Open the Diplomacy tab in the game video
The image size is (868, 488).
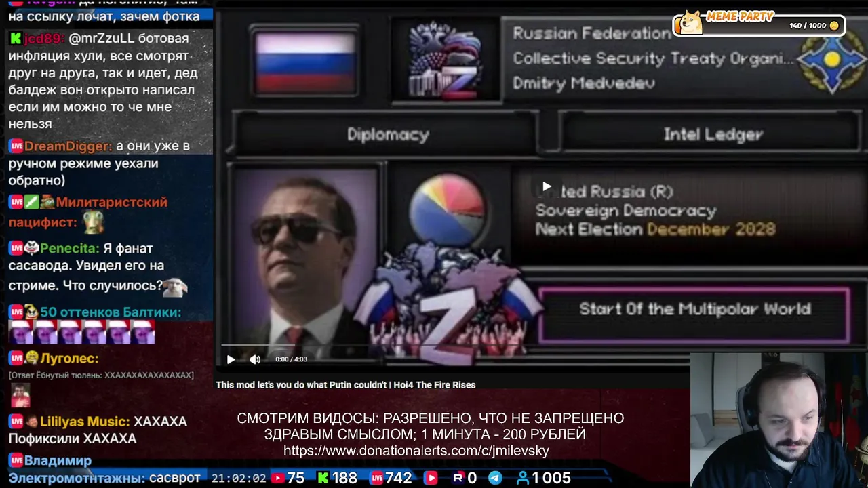click(x=388, y=134)
